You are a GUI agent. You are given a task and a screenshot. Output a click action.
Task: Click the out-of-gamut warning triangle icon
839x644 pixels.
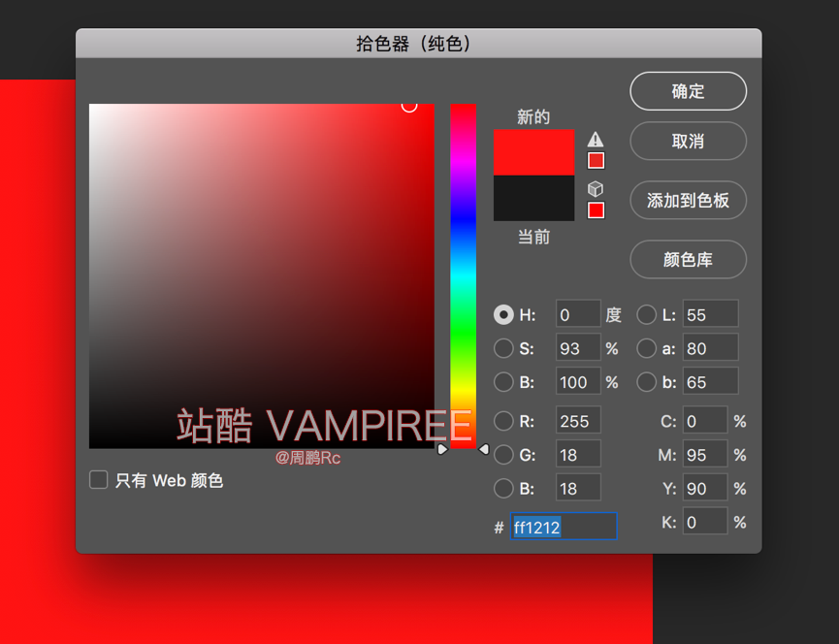point(596,140)
